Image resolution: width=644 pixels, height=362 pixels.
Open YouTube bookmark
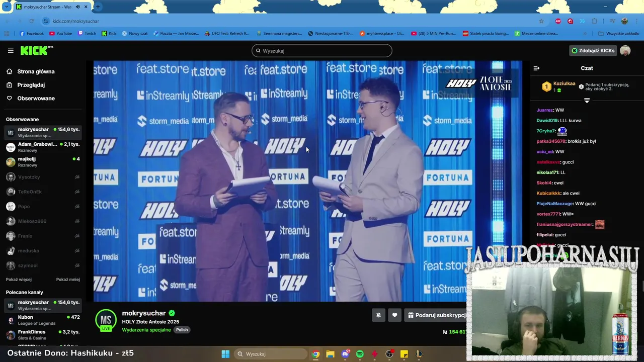click(x=61, y=34)
